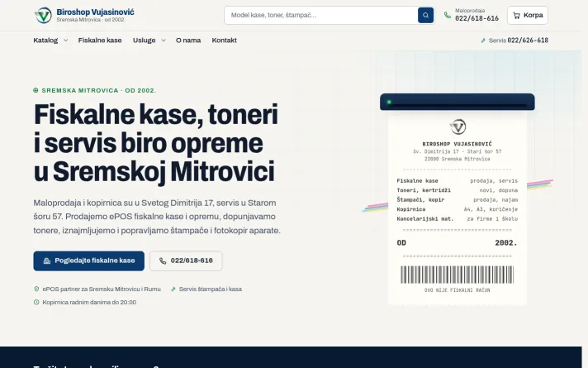
Task: Click the receipt row Kancelarijski mat.
Action: 458,218
